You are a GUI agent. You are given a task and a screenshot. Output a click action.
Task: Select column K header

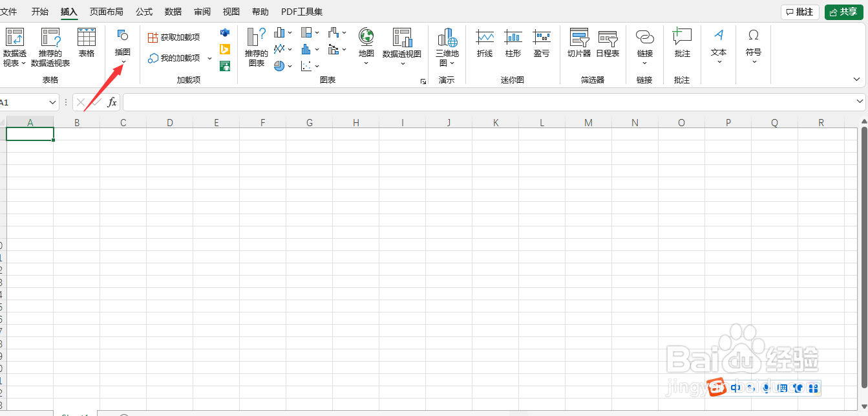(x=496, y=122)
